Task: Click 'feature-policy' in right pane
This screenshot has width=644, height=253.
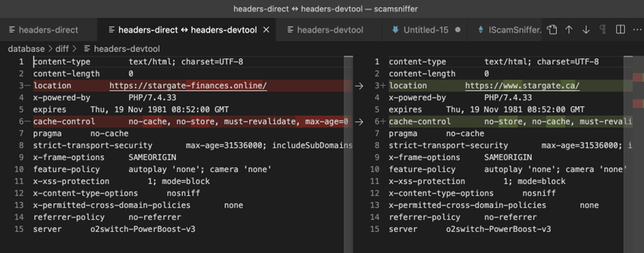Action: [x=422, y=169]
